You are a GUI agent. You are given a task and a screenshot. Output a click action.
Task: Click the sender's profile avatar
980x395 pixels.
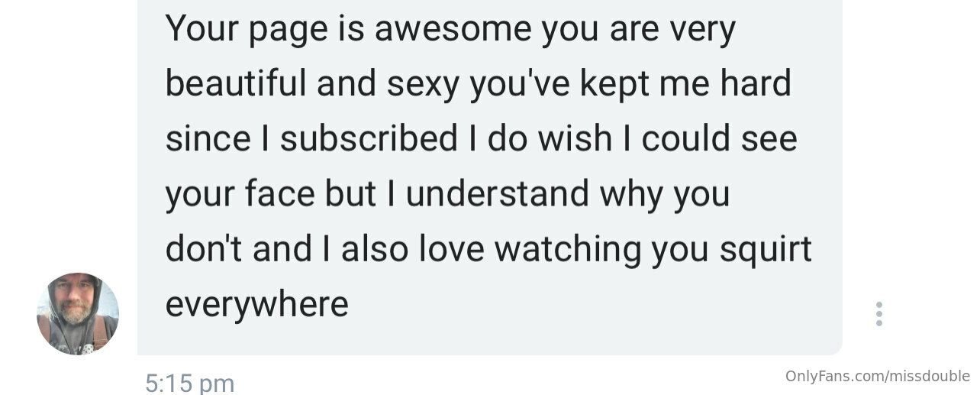78,314
